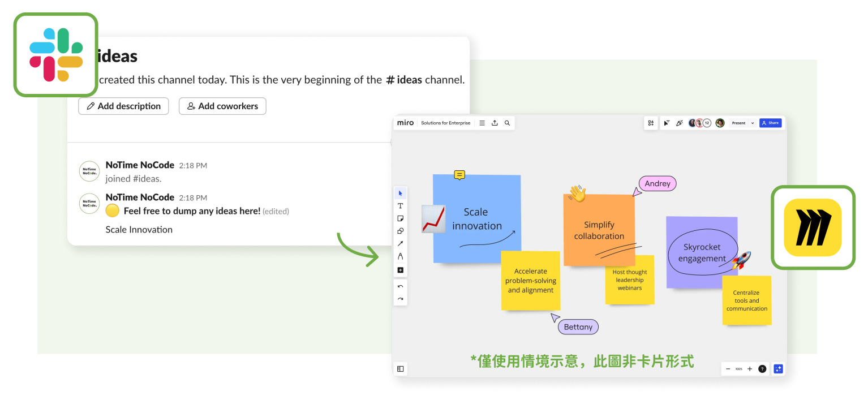Click the yellow emoji in Slack message
The image size is (868, 404).
[x=113, y=211]
